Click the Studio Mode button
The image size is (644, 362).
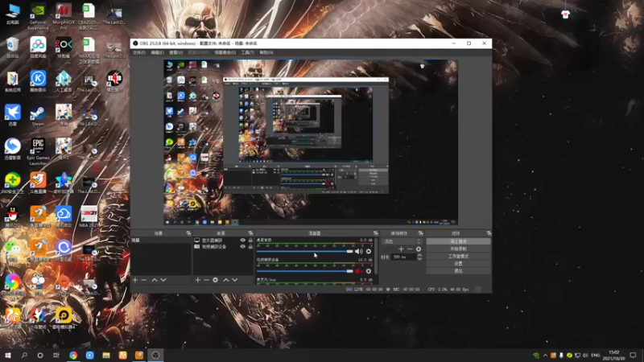(x=458, y=256)
